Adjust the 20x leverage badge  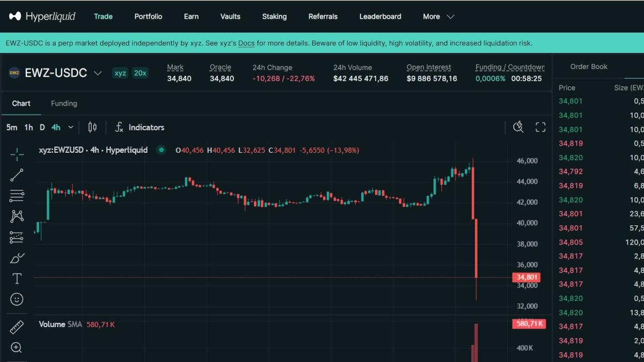point(140,73)
